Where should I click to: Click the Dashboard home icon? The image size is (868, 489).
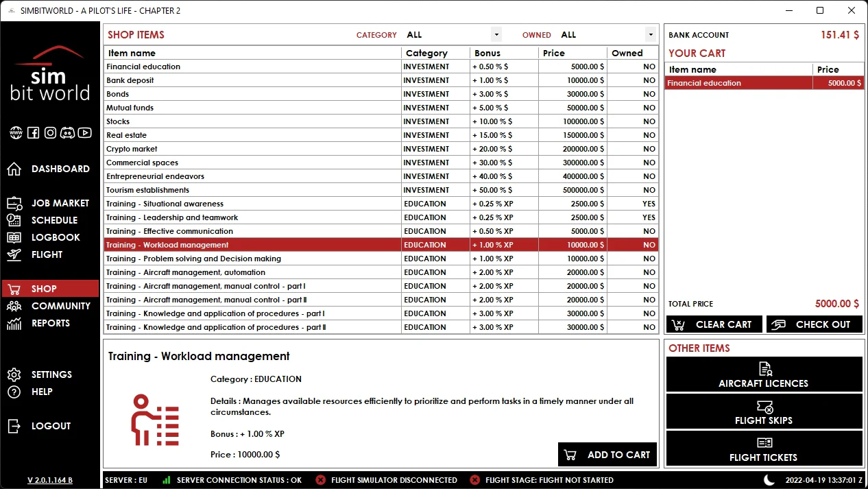[x=14, y=169]
